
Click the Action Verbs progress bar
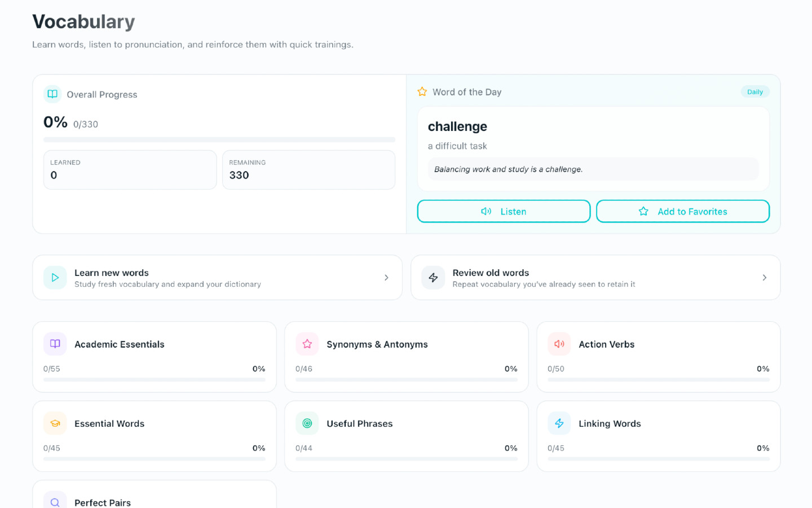pyautogui.click(x=659, y=380)
